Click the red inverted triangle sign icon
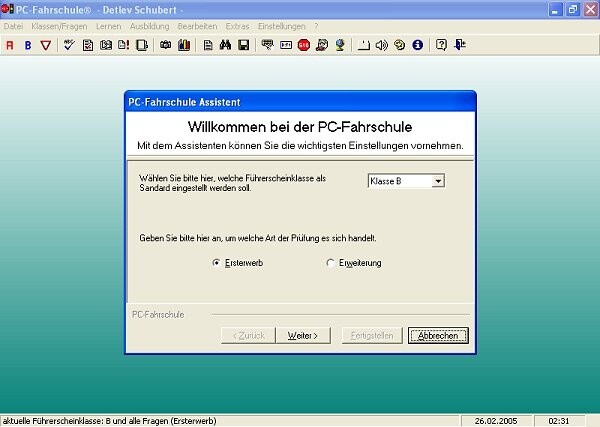The image size is (600, 427). click(46, 45)
